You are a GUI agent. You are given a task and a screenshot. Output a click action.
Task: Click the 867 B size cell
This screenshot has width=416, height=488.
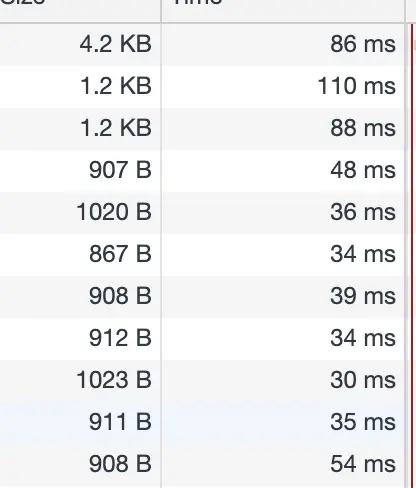[x=80, y=254]
